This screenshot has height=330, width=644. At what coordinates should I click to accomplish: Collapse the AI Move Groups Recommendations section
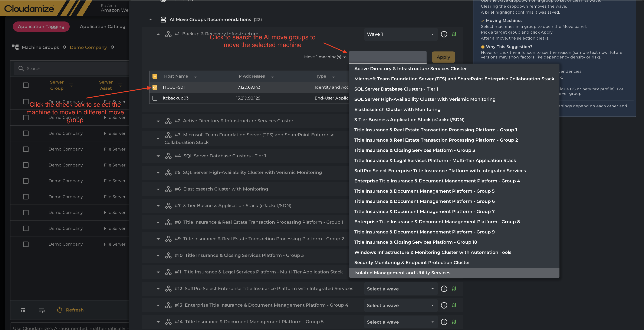click(x=151, y=20)
